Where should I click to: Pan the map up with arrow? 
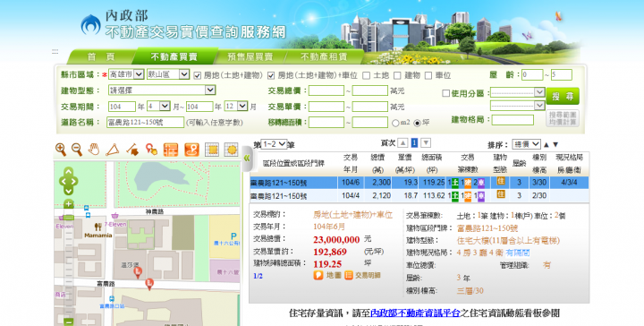(68, 171)
